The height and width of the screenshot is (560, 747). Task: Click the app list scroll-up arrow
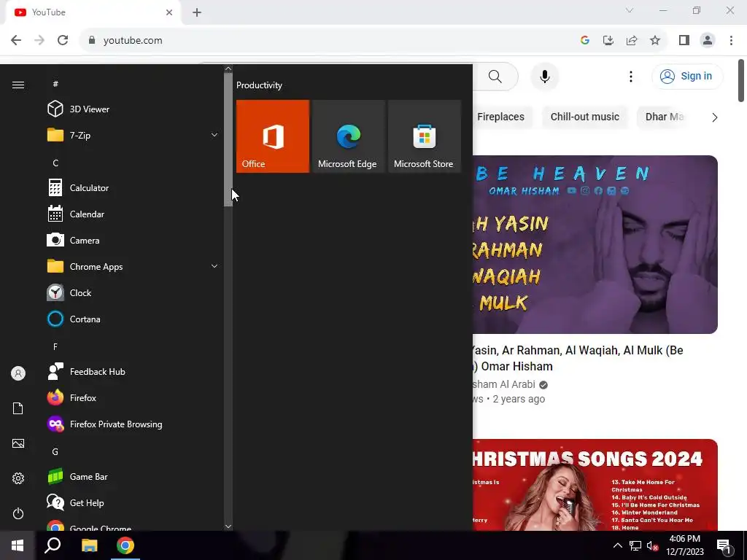point(228,69)
